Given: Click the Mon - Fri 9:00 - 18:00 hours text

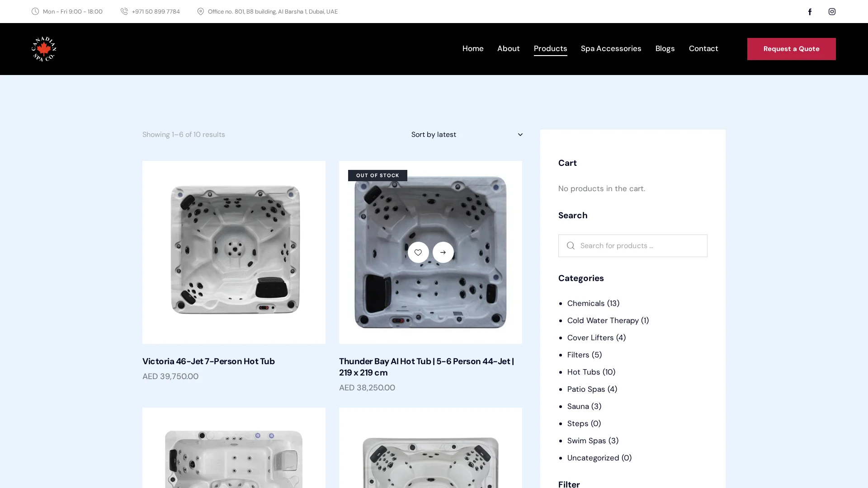Looking at the screenshot, I should pos(73,12).
